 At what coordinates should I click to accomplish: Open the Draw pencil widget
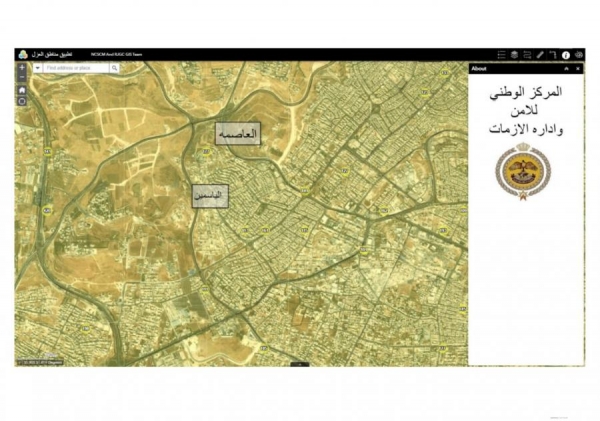click(x=540, y=55)
